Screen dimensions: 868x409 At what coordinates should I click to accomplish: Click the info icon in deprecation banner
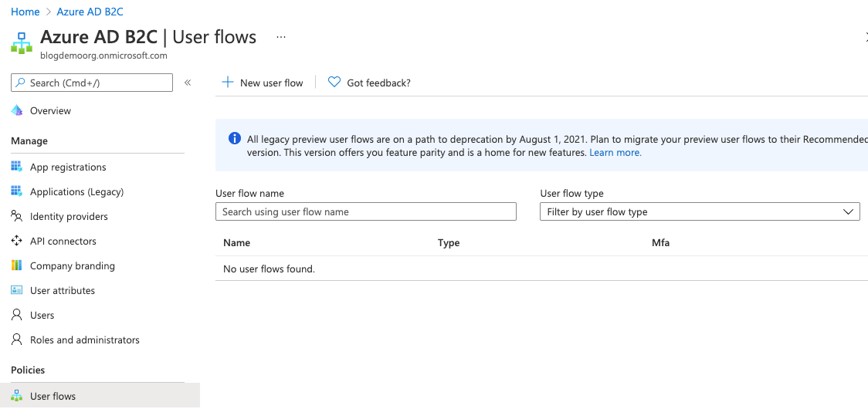pyautogui.click(x=235, y=138)
